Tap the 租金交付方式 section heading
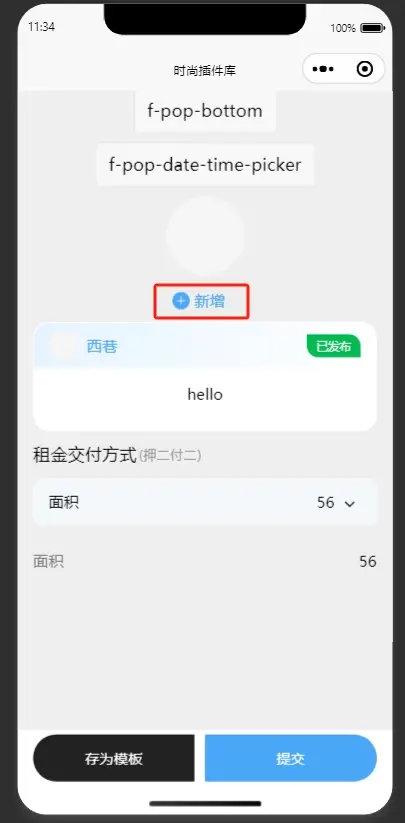Viewport: 405px width, 823px height. coord(84,455)
